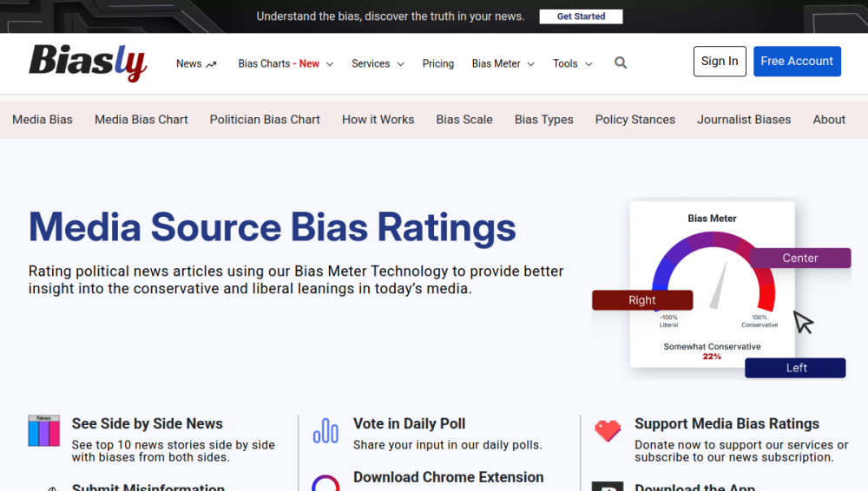
Task: Click the 'Share your input in our daily polls' text
Action: pos(448,445)
